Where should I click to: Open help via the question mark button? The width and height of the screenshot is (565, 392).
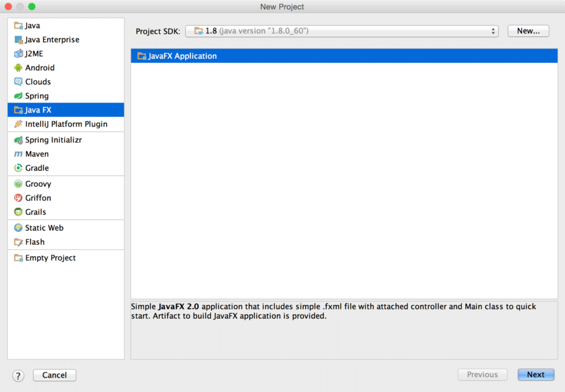tap(18, 375)
